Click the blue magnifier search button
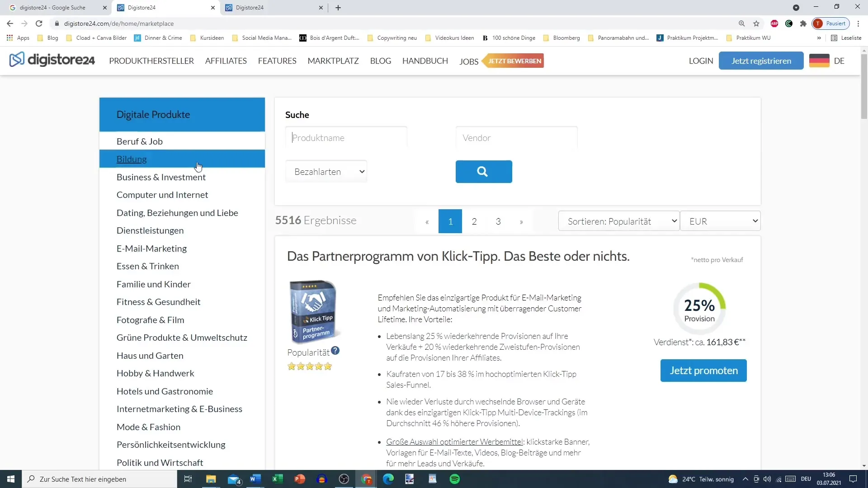 click(484, 172)
